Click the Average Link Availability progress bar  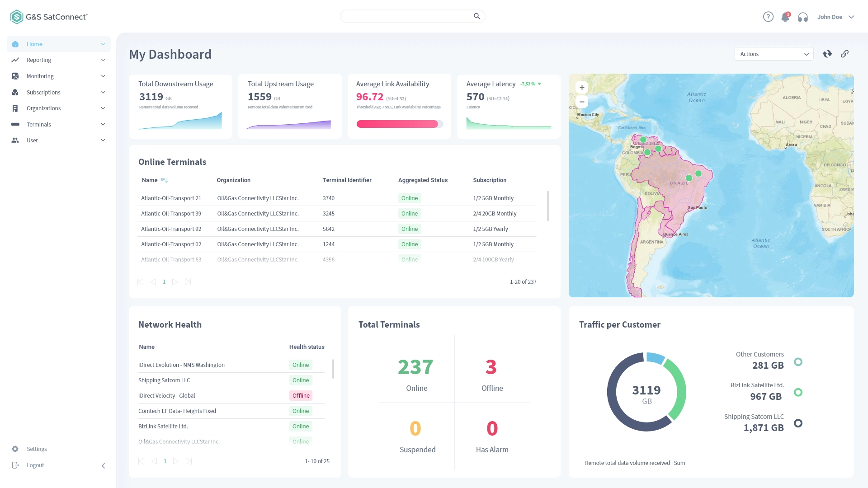pyautogui.click(x=400, y=124)
